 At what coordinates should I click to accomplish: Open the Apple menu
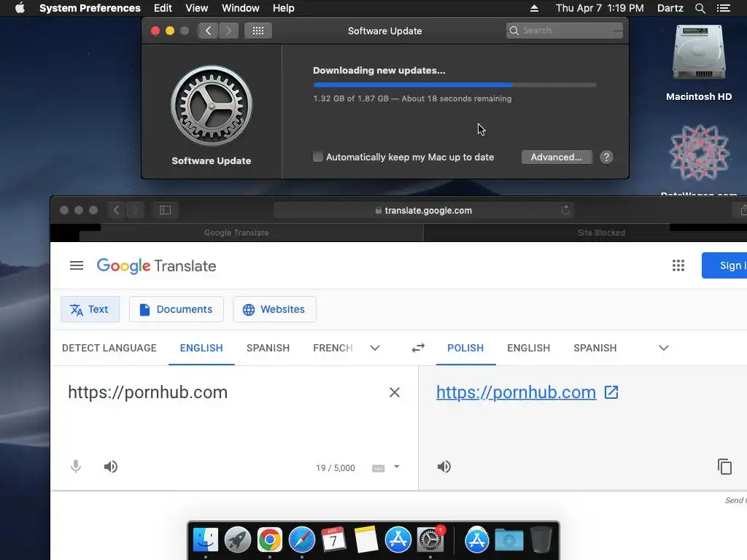[20, 8]
